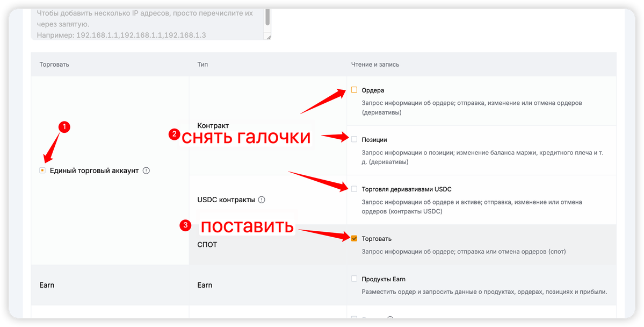Click the red step 2 marker
644x327 pixels.
pyautogui.click(x=173, y=134)
